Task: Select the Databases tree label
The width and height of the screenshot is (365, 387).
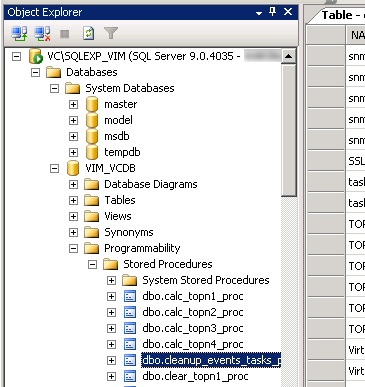Action: [x=92, y=72]
